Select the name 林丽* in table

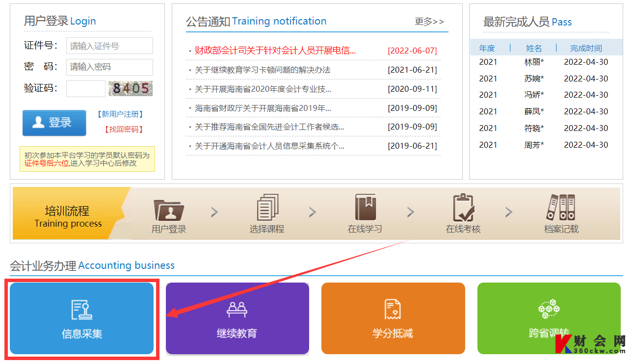coord(534,62)
